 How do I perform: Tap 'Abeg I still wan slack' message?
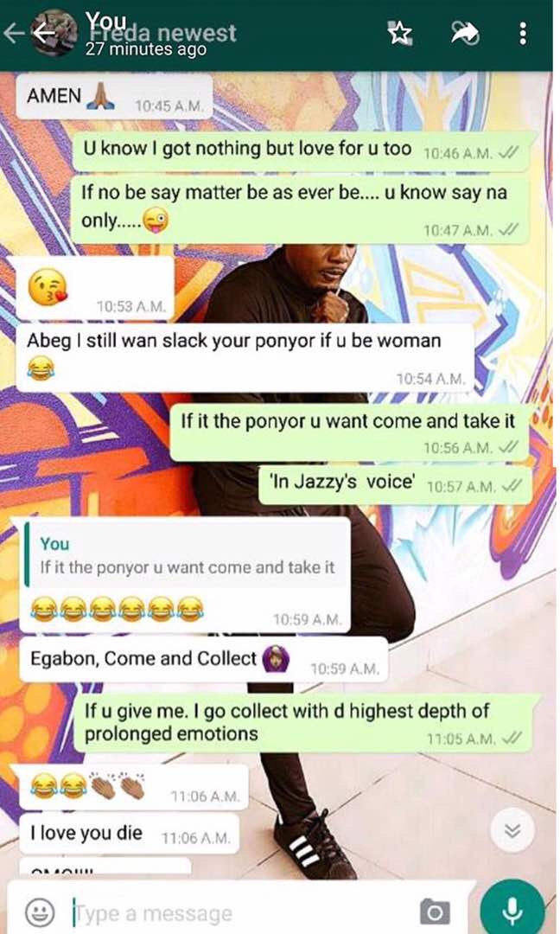[245, 357]
